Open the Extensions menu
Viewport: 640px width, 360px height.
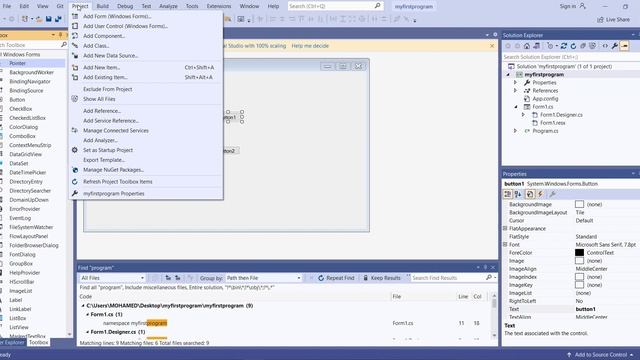[x=218, y=6]
